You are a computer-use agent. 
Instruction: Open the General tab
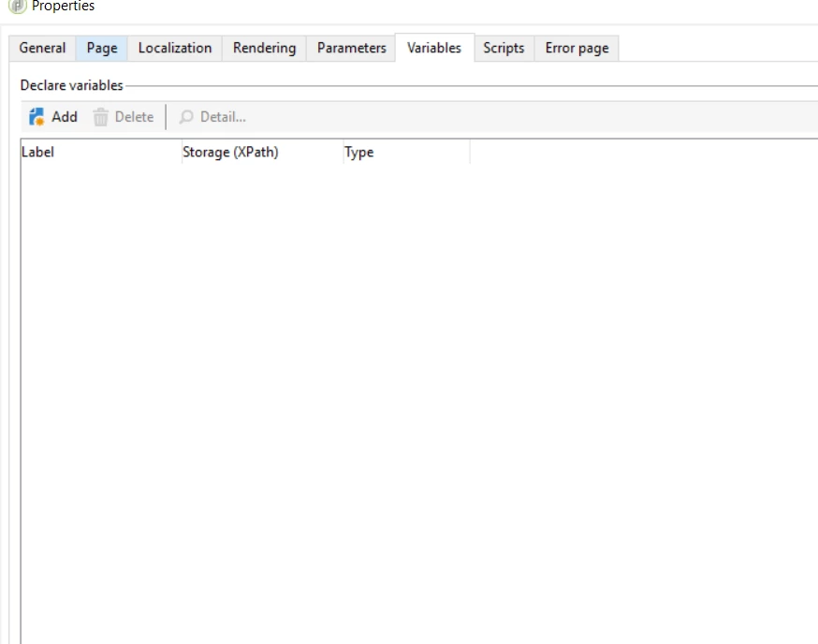tap(42, 48)
